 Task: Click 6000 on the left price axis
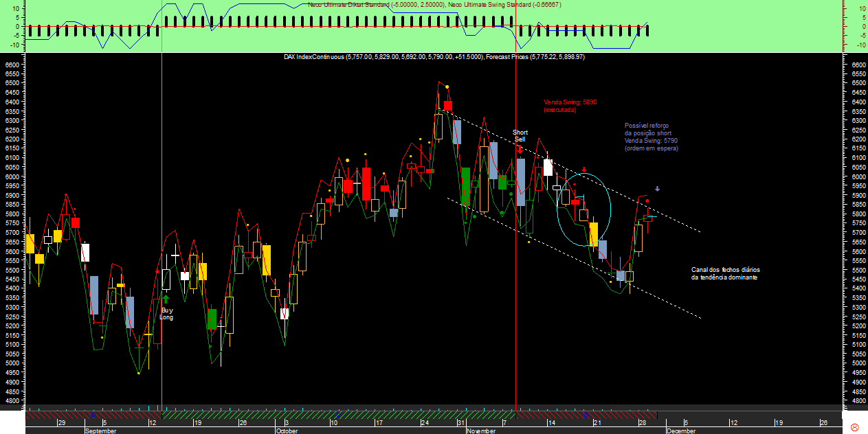tap(12, 176)
